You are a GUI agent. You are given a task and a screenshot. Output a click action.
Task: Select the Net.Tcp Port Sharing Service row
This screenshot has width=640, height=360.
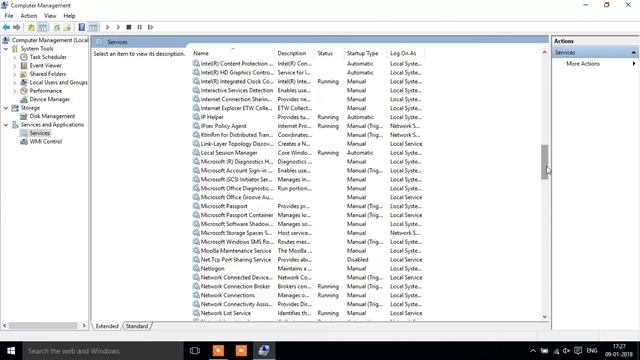point(307,260)
